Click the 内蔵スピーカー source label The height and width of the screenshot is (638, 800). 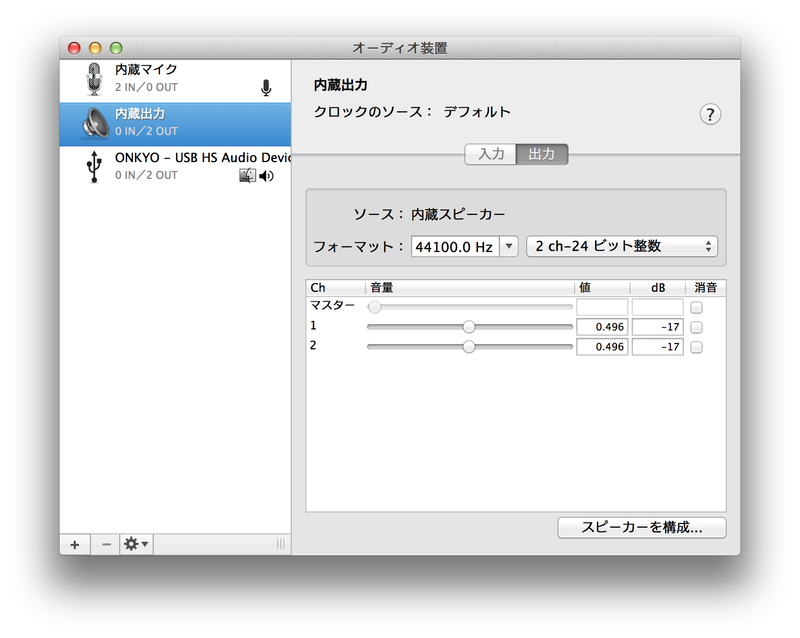pyautogui.click(x=458, y=214)
